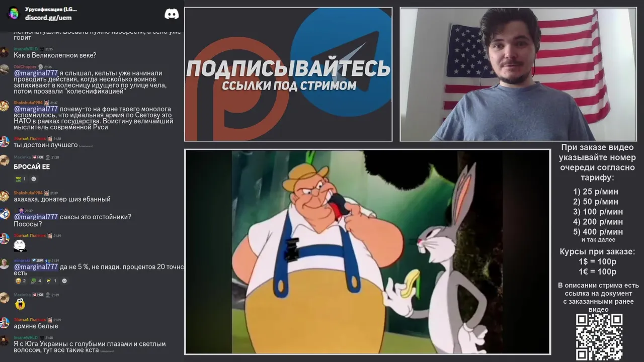Screen dimensions: 644x362
Task: Click username Shakshuka1984 on the 21:39 message
Action: click(28, 193)
